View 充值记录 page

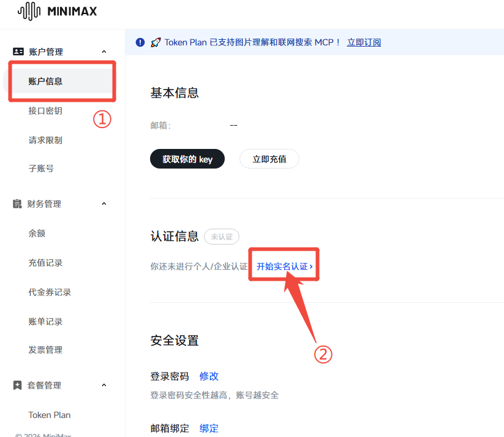click(x=45, y=263)
